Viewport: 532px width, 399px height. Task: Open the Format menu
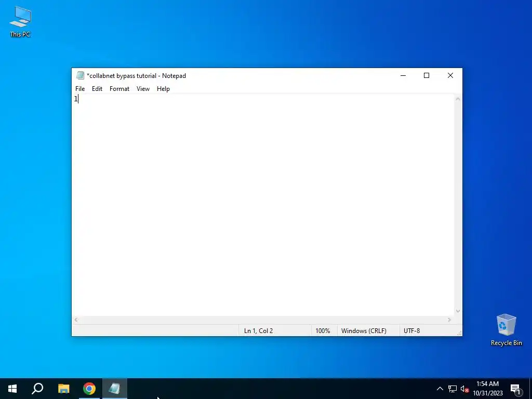click(x=119, y=88)
